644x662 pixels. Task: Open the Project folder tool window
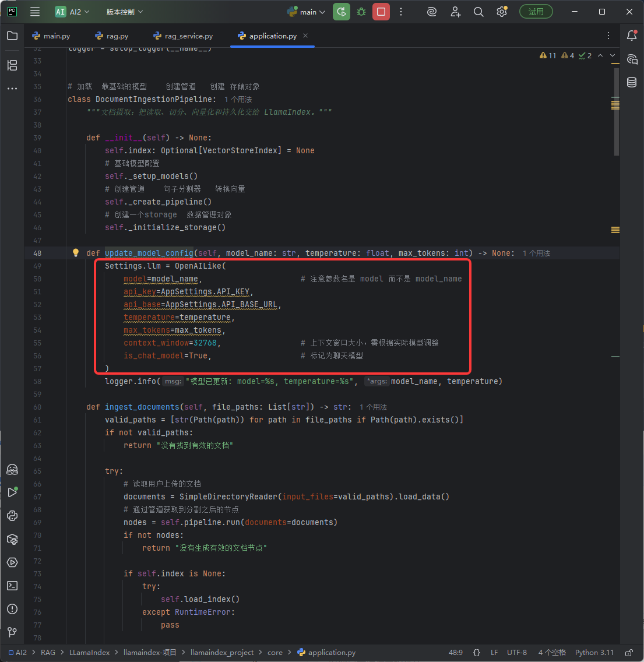12,36
